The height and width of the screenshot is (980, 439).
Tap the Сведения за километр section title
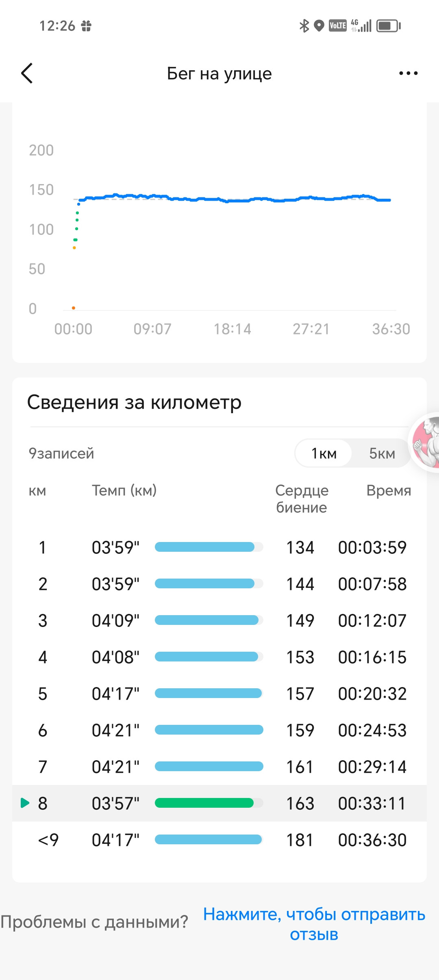(134, 402)
